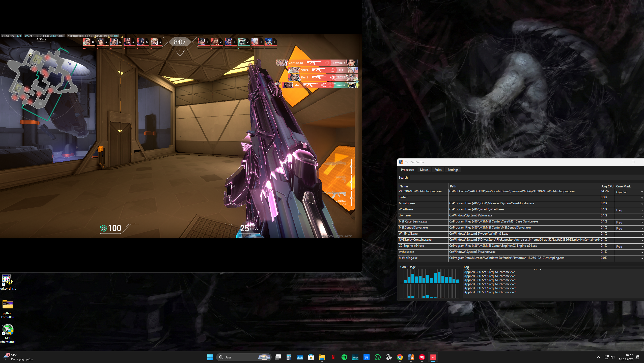Switch to the Processes tab
The image size is (644, 363).
(407, 170)
